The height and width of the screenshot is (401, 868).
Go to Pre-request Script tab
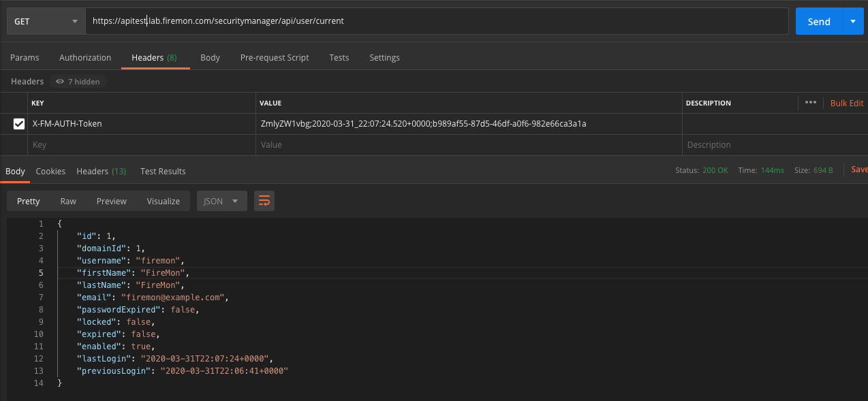click(275, 58)
